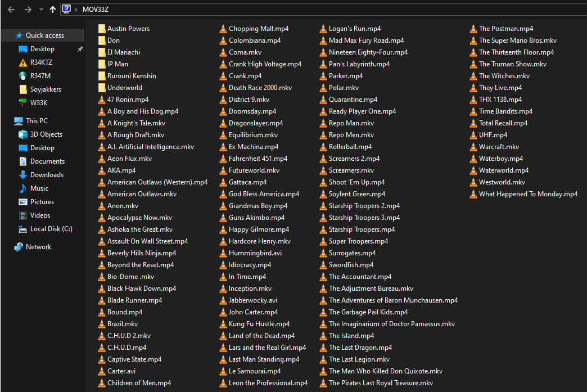Click the VLC icon for Inception.mkv
587x392 pixels.
click(x=223, y=289)
